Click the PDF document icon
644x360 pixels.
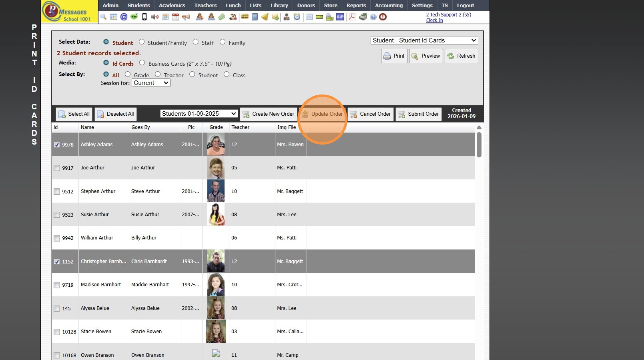point(352,17)
